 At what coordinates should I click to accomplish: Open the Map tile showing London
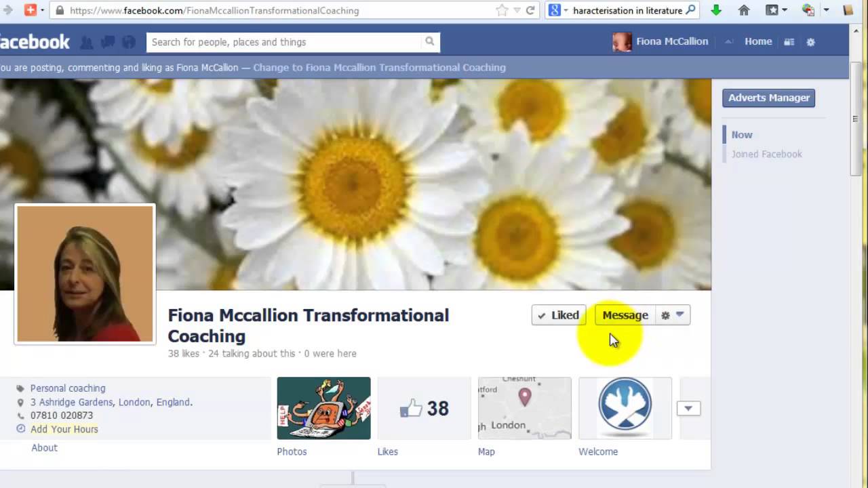[x=524, y=408]
